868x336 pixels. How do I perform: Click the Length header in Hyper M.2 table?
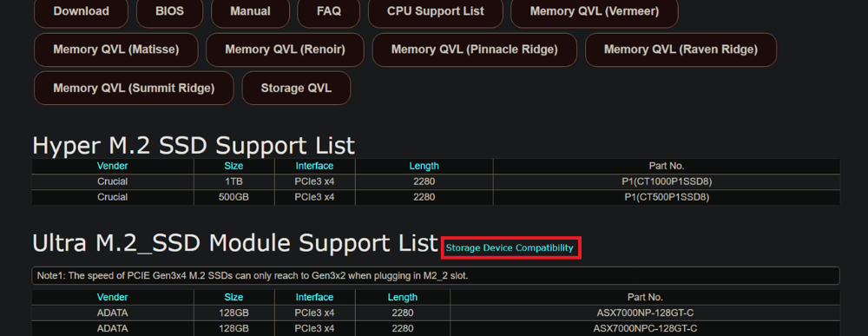click(424, 166)
